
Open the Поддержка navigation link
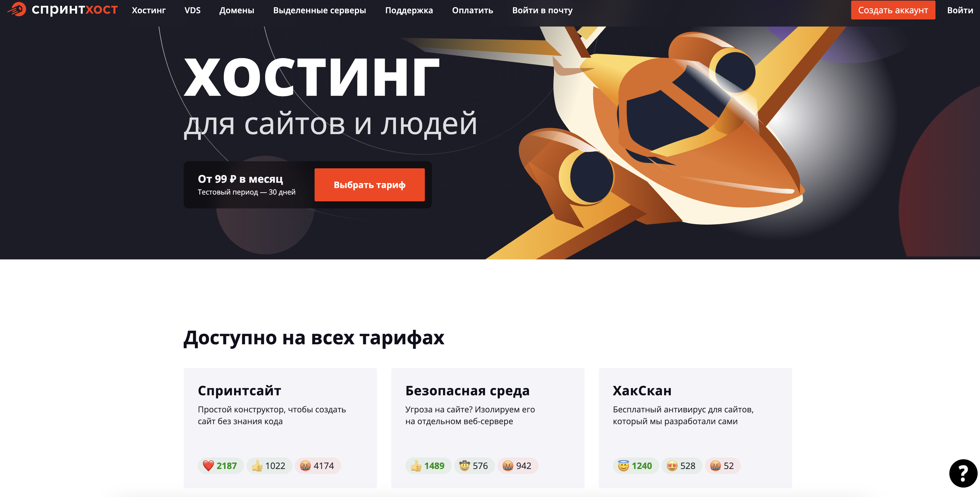(x=409, y=10)
